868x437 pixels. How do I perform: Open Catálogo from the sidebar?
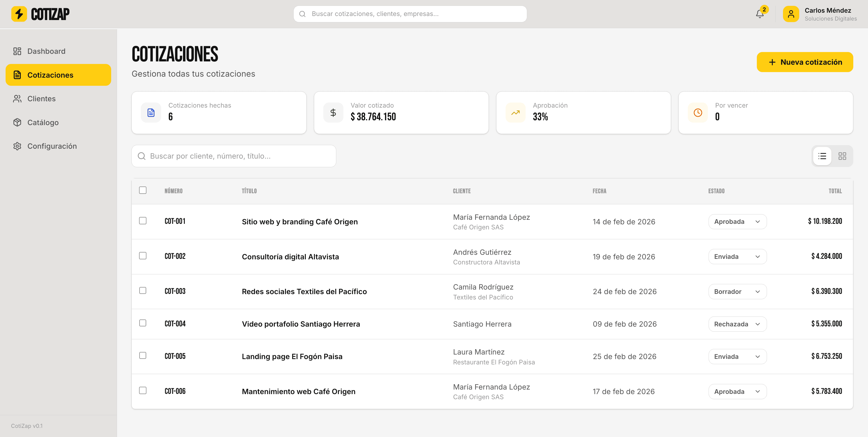click(43, 122)
